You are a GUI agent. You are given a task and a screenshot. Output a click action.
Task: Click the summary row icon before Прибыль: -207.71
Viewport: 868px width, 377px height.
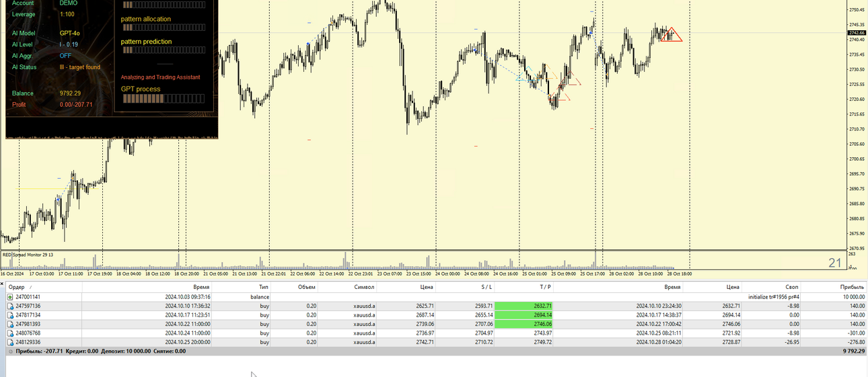point(10,351)
